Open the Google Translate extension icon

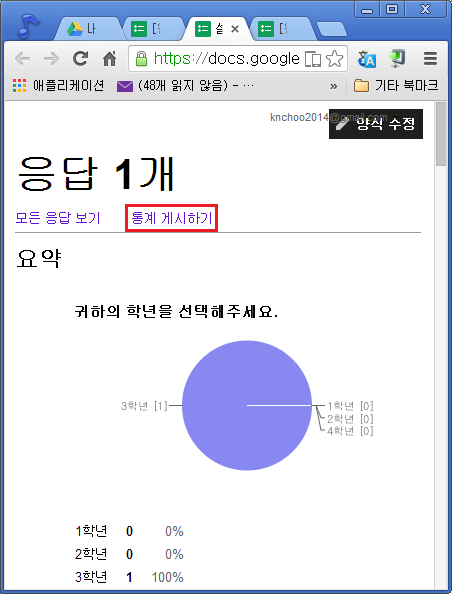pos(367,59)
